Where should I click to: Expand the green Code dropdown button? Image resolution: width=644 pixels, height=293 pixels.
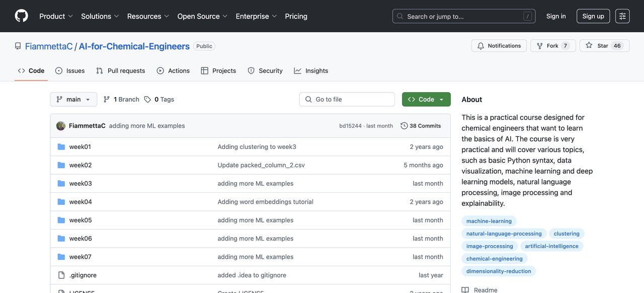click(426, 99)
